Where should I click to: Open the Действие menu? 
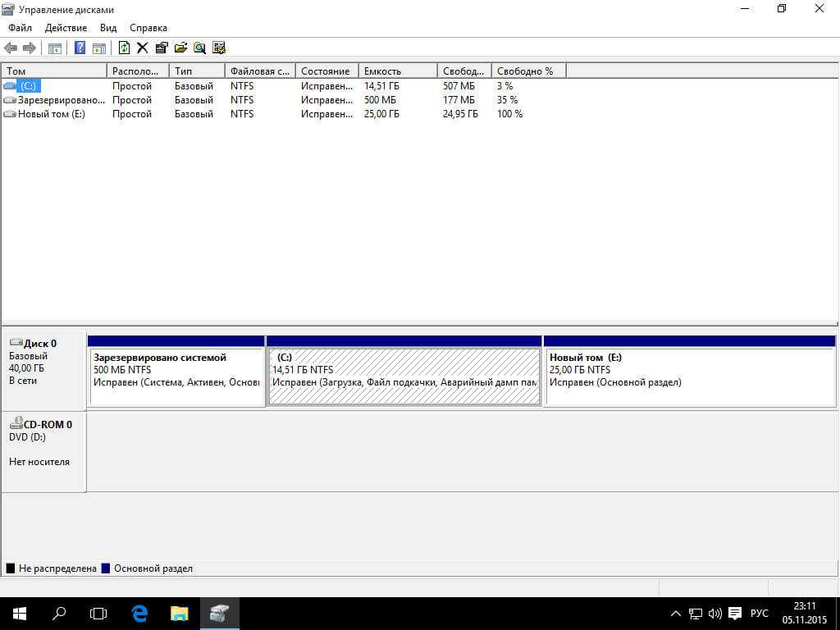tap(66, 28)
